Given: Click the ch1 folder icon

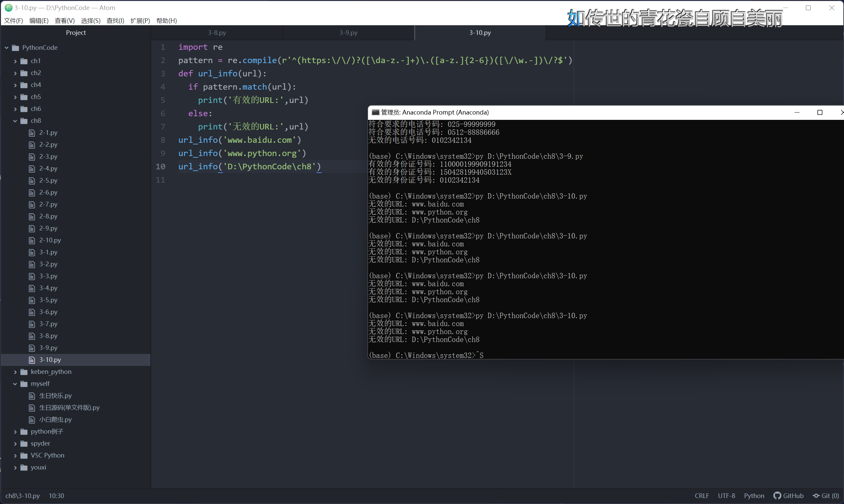Looking at the screenshot, I should 24,61.
